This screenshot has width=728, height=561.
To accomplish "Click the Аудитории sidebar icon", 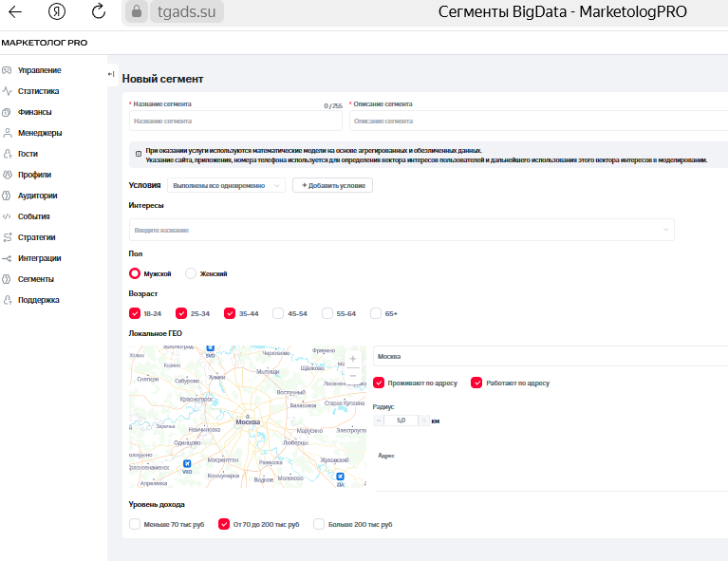I will click(x=8, y=196).
